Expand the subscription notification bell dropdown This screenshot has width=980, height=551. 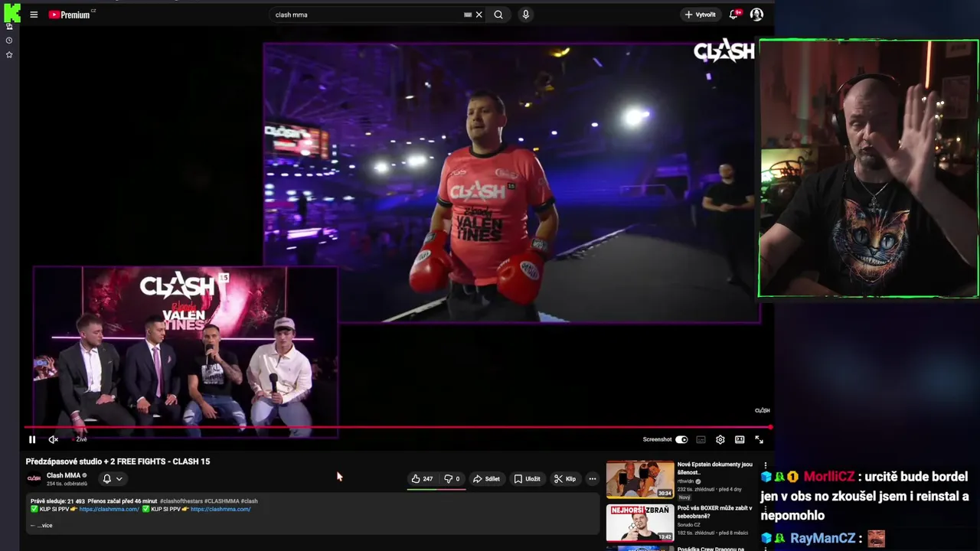[113, 478]
